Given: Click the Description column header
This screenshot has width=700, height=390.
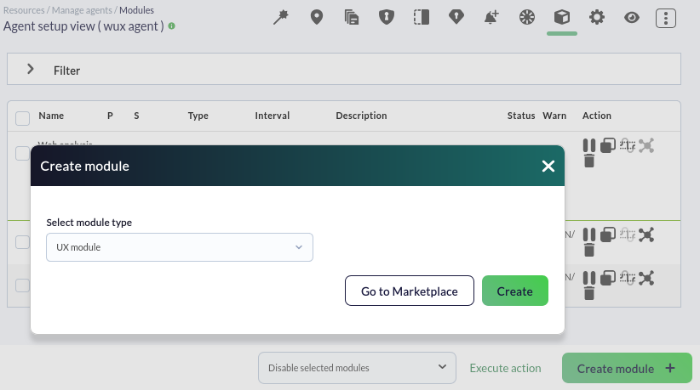Looking at the screenshot, I should point(361,116).
